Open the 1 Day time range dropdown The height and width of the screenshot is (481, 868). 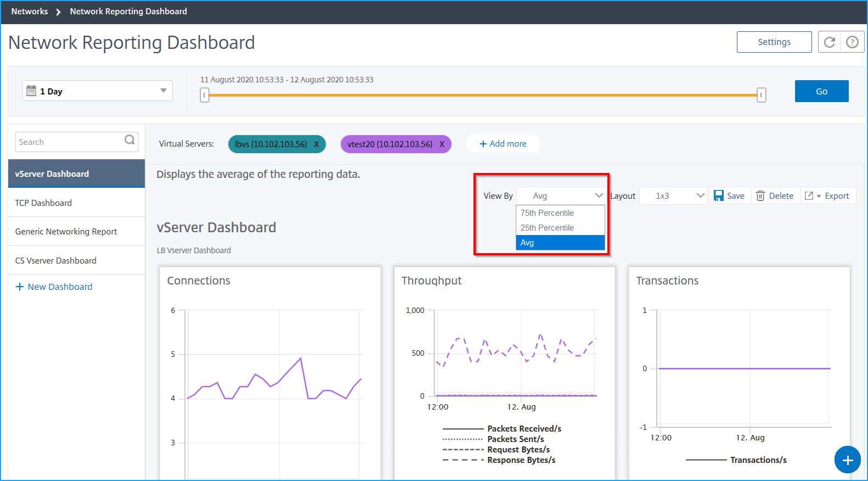[x=98, y=91]
